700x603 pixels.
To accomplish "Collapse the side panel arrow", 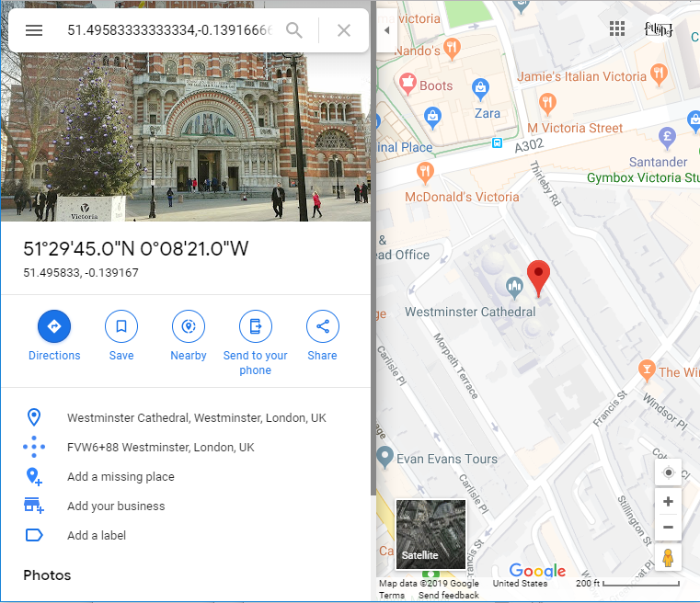I will (386, 30).
